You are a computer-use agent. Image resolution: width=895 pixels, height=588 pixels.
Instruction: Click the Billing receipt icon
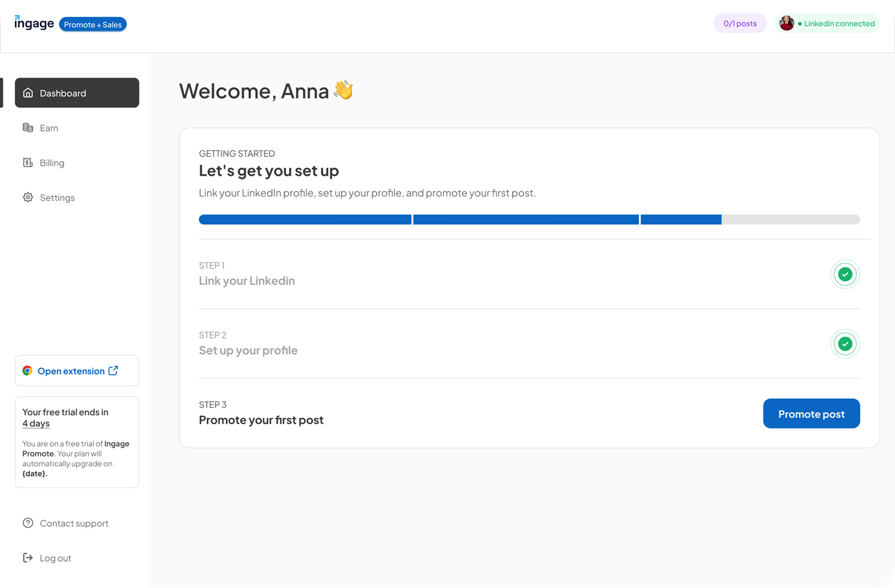[x=28, y=163]
